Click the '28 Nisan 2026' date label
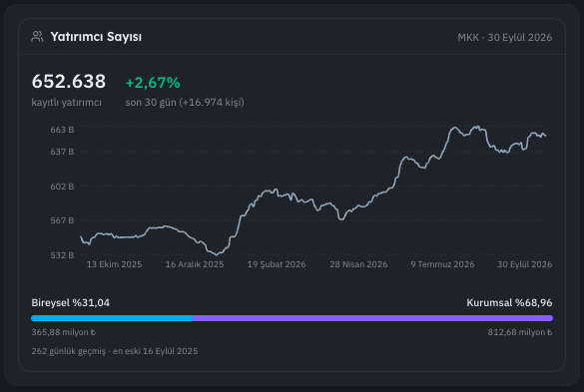This screenshot has width=584, height=392. click(x=358, y=264)
